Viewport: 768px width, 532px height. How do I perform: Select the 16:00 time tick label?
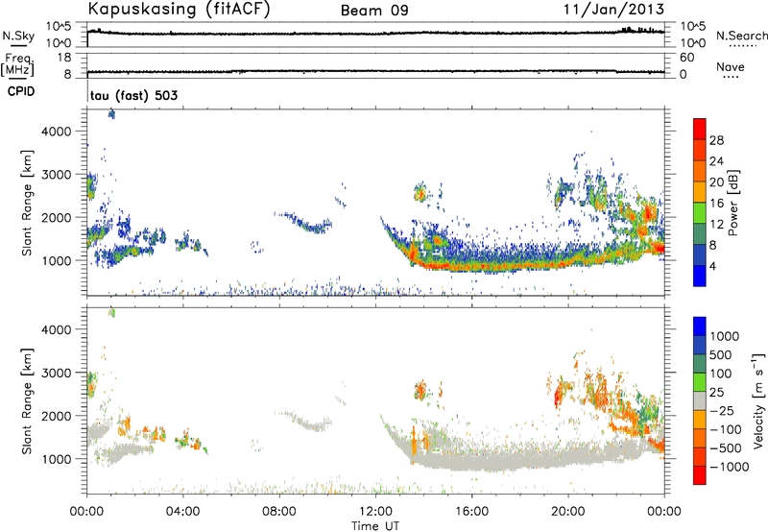click(x=471, y=512)
